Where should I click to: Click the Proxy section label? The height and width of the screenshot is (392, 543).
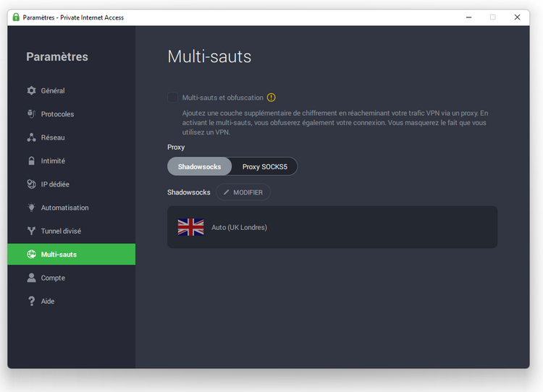[x=176, y=147]
